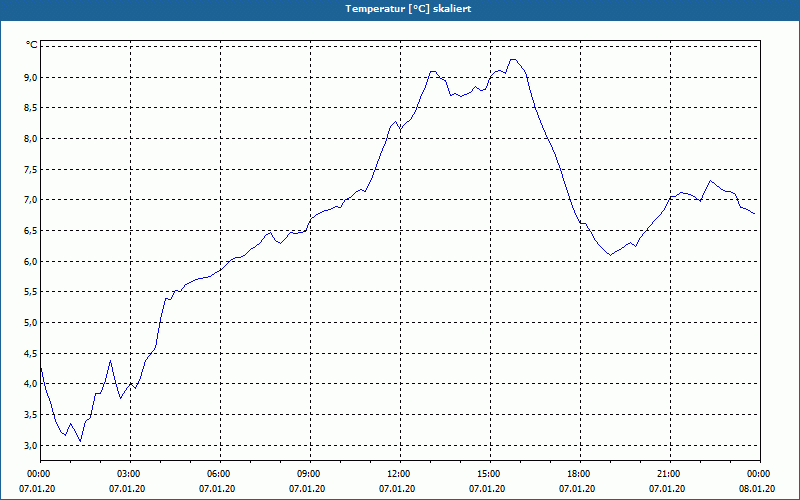Select the 15:00 x-axis time label
Image resolution: width=800 pixels, height=500 pixels.
[x=490, y=474]
